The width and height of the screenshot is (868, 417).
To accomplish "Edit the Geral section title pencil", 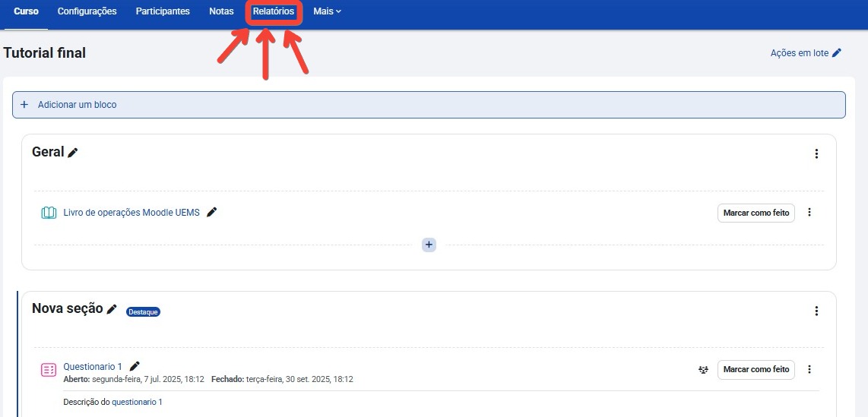I will click(x=73, y=153).
